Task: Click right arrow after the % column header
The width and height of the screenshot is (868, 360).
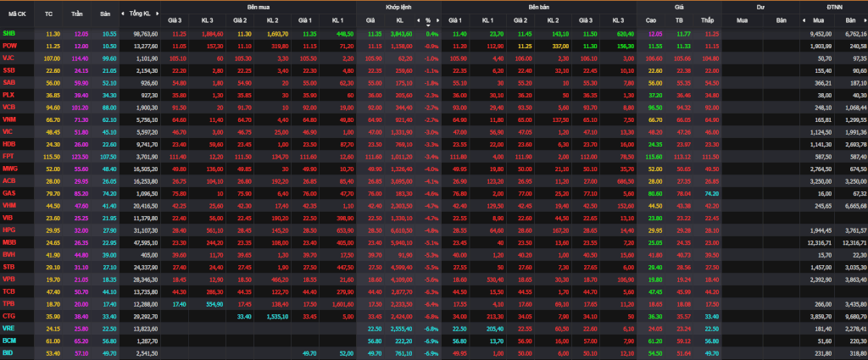Action: (x=437, y=20)
